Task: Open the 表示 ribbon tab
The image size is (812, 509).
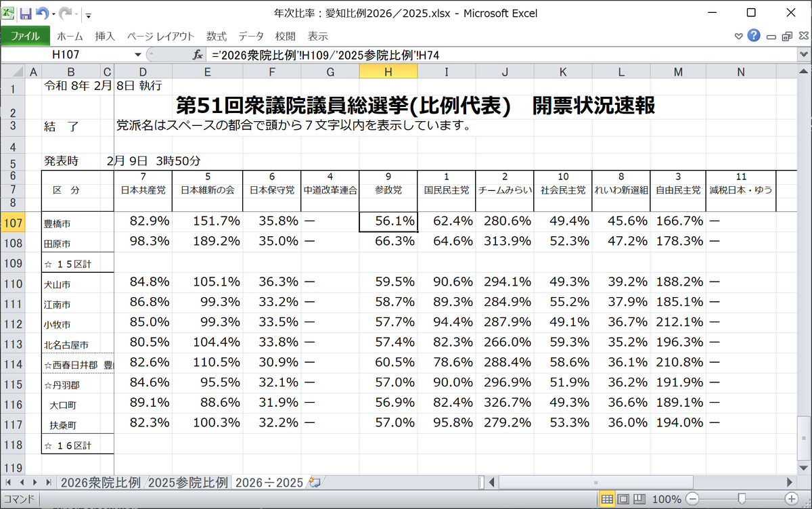Action: coord(317,36)
